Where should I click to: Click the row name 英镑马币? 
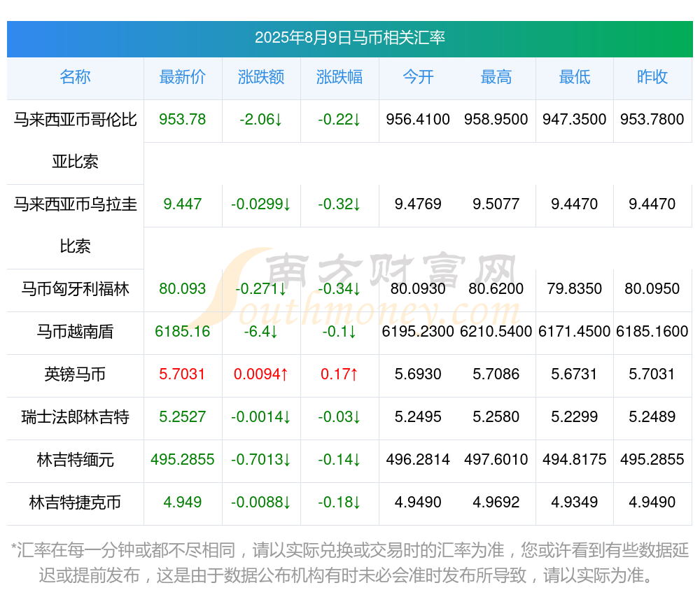[x=75, y=374]
